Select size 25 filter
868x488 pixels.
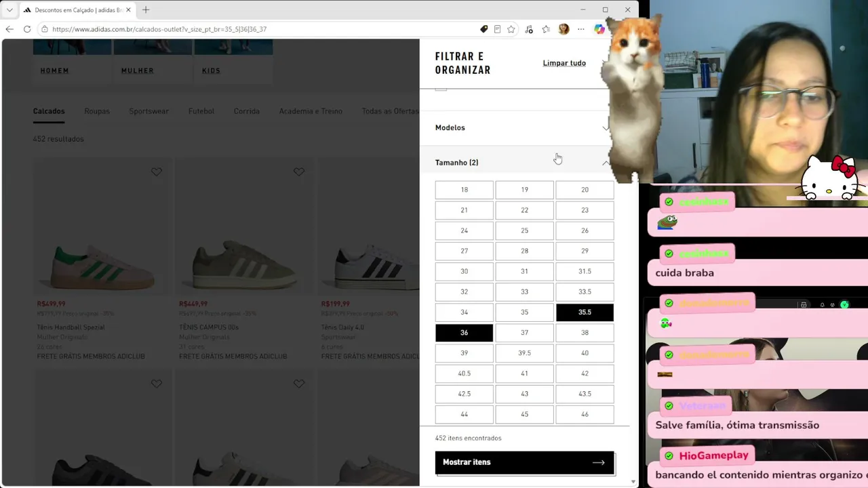click(524, 230)
